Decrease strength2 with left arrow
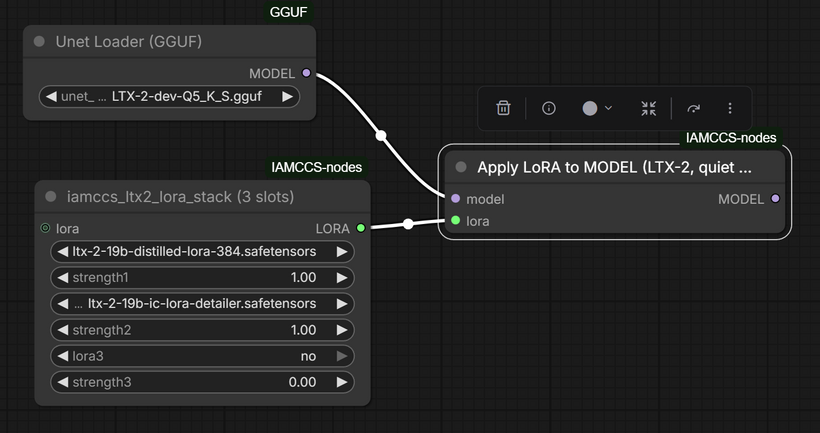The image size is (820, 433). [62, 329]
